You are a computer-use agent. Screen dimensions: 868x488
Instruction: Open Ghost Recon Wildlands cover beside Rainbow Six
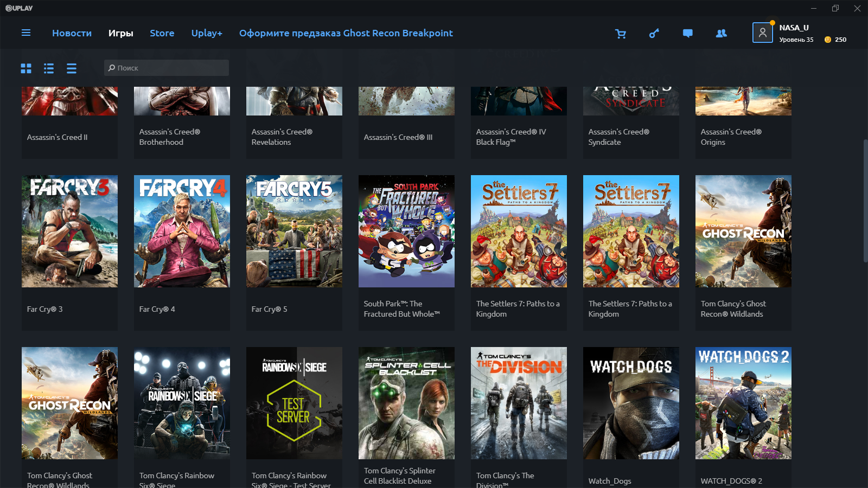click(x=69, y=403)
